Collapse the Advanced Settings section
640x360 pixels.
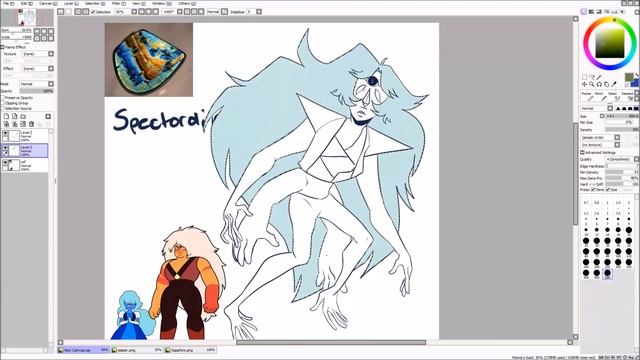pyautogui.click(x=582, y=152)
